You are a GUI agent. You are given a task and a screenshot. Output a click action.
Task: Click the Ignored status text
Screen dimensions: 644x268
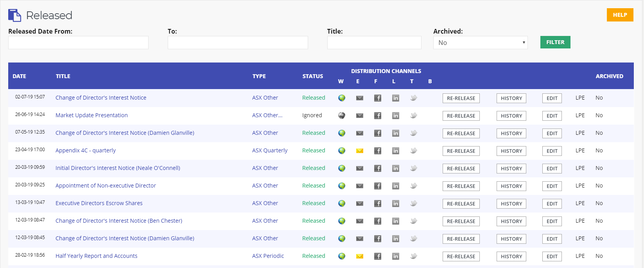coord(312,115)
